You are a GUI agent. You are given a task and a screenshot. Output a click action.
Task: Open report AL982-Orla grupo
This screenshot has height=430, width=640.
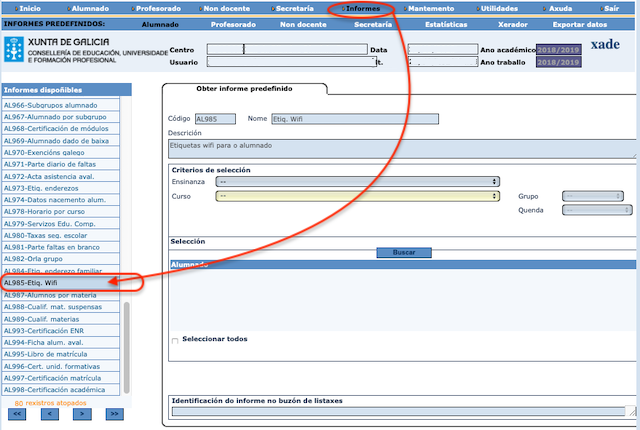61,259
